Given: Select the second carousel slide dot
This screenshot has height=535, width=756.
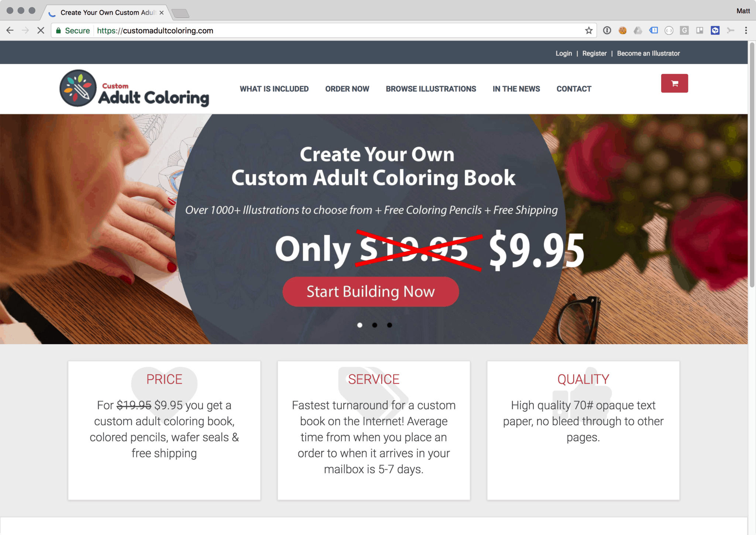Looking at the screenshot, I should (x=374, y=325).
